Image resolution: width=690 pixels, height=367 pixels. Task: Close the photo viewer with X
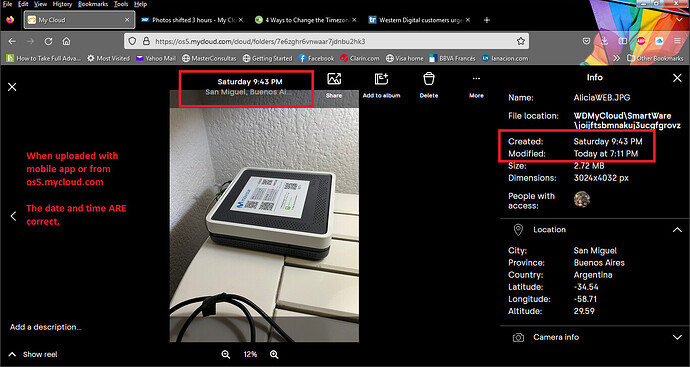(12, 87)
